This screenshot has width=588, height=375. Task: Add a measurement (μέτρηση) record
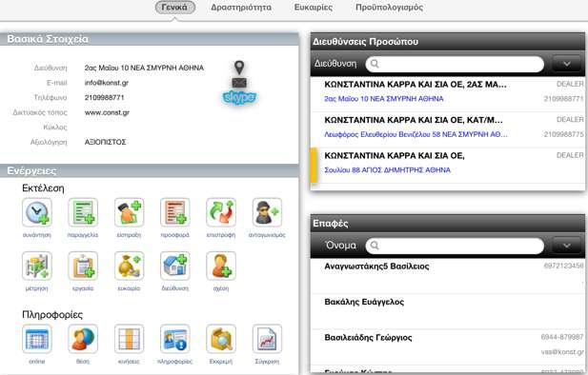tap(37, 266)
